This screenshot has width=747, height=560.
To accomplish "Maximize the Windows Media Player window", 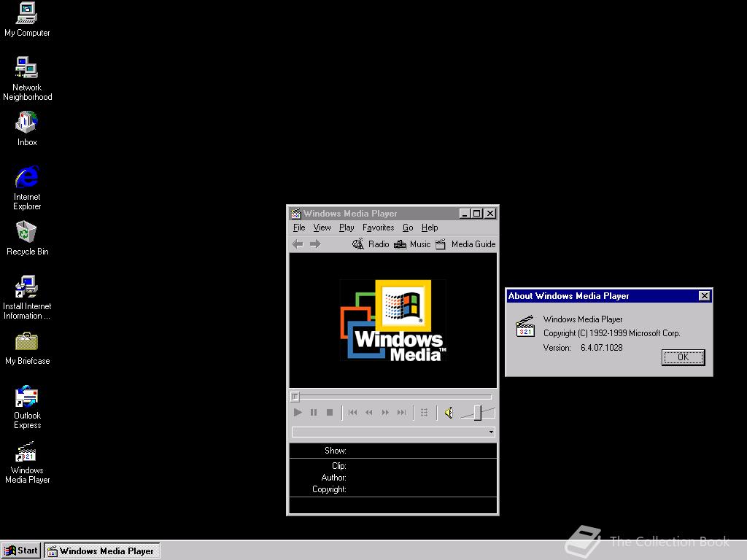I will pyautogui.click(x=476, y=214).
